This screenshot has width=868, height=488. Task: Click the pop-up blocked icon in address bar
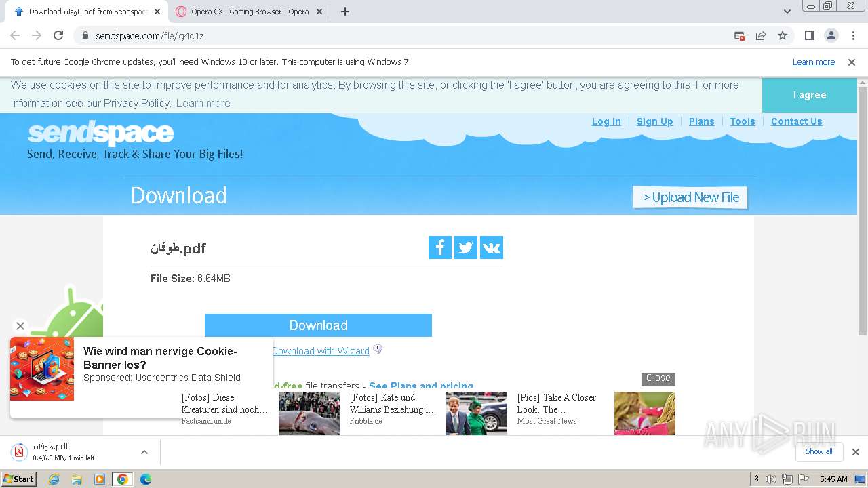[739, 35]
